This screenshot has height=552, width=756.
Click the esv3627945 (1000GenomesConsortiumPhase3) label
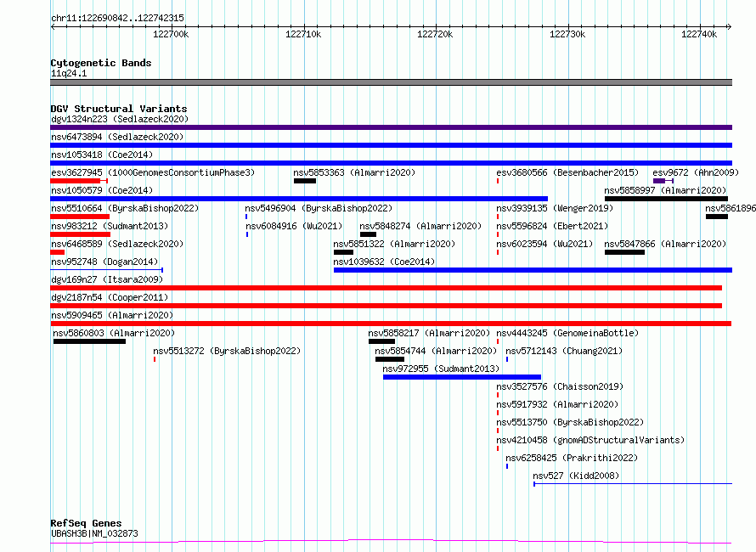[x=153, y=172]
